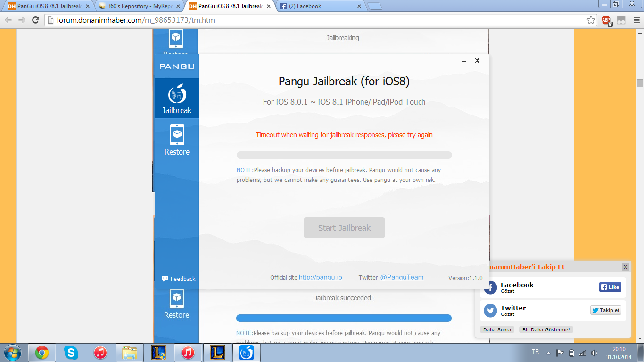Open the http://pangu.io official site link
The width and height of the screenshot is (644, 362).
coord(321,277)
